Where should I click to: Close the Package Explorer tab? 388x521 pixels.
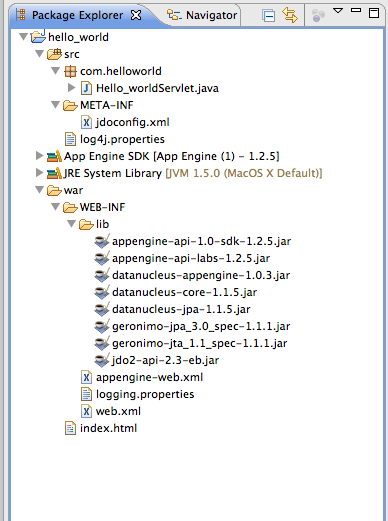pos(136,15)
